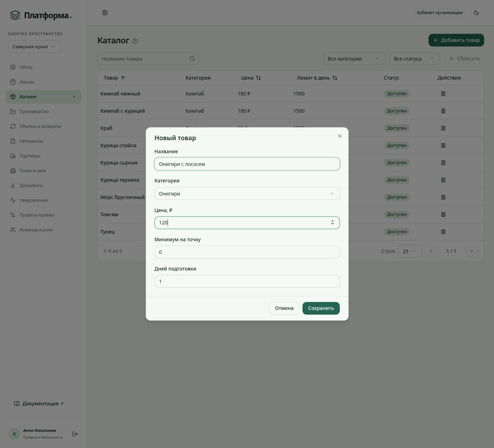Pause the Том-ям product

tap(443, 214)
